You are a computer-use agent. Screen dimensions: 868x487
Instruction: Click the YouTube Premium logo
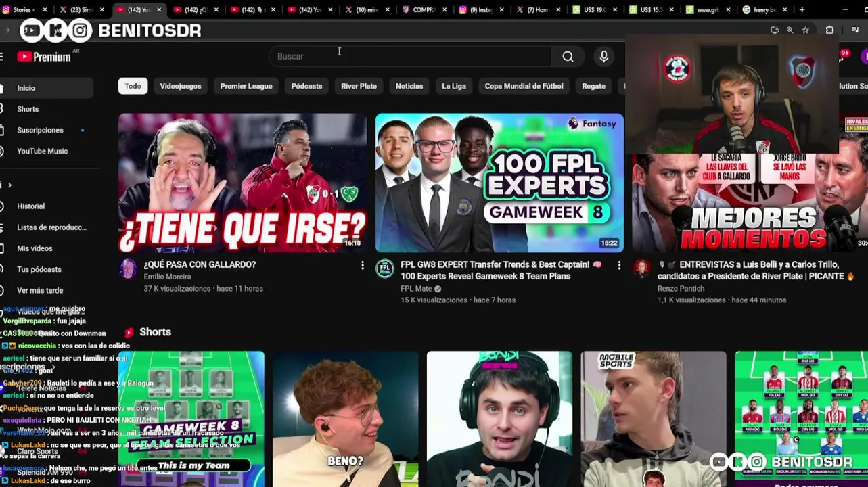[x=44, y=57]
